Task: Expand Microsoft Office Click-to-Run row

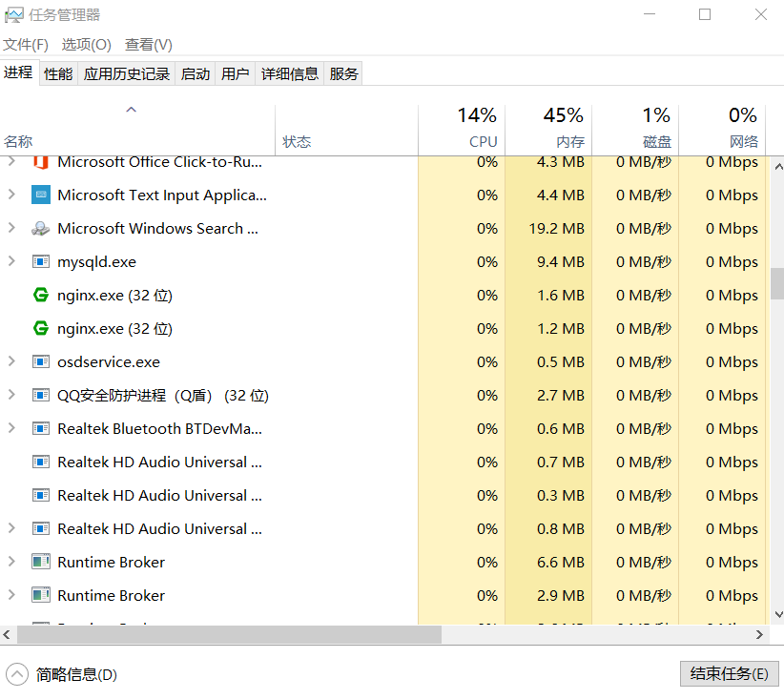Action: coord(11,162)
